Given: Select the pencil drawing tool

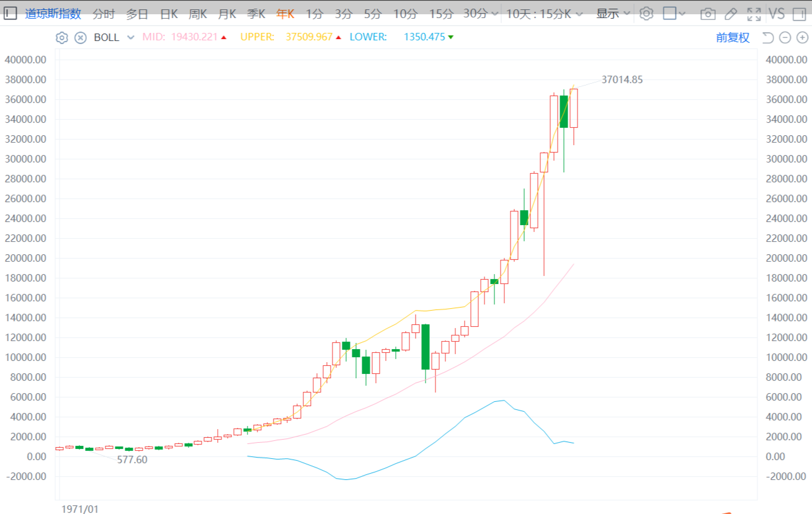Looking at the screenshot, I should click(731, 14).
